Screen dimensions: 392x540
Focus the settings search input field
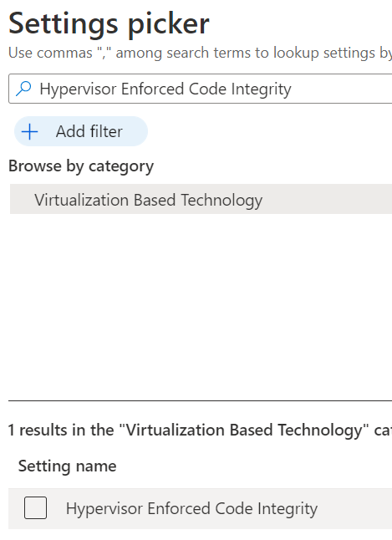coord(200,89)
